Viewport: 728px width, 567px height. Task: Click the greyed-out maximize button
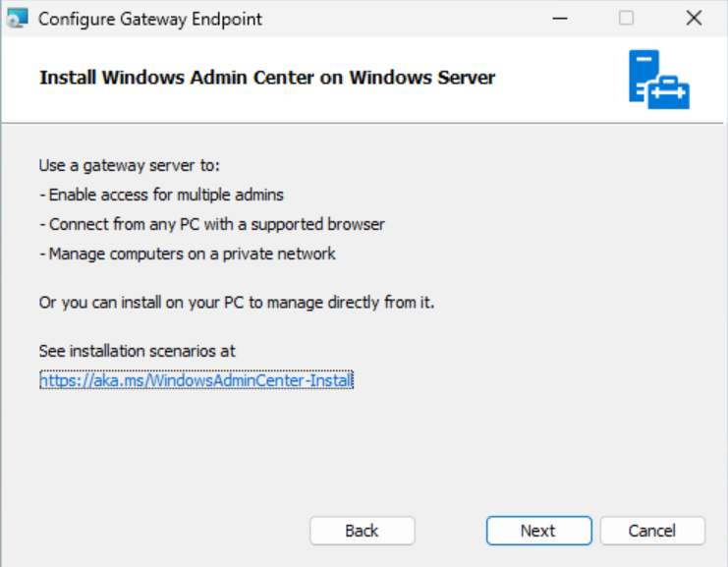click(x=627, y=19)
